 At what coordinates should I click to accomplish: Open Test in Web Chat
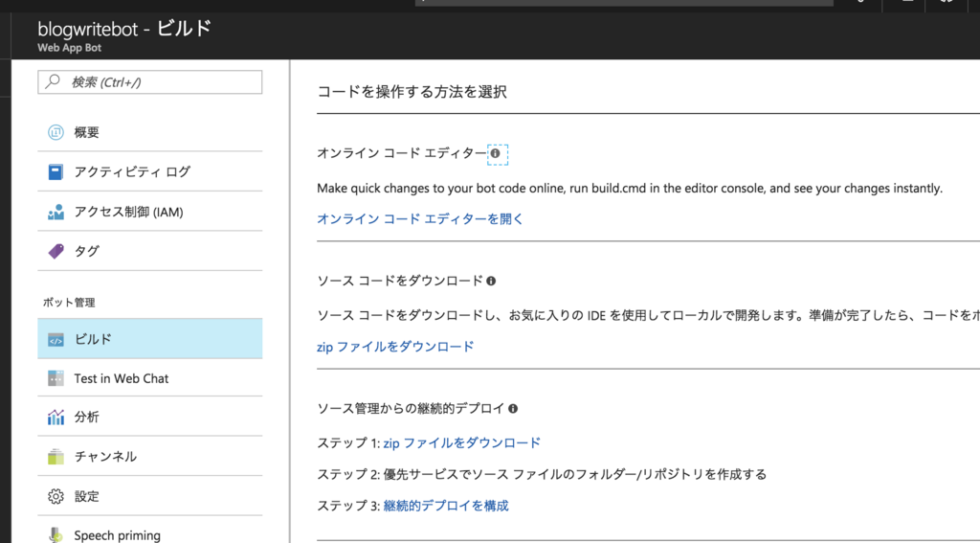[150, 378]
